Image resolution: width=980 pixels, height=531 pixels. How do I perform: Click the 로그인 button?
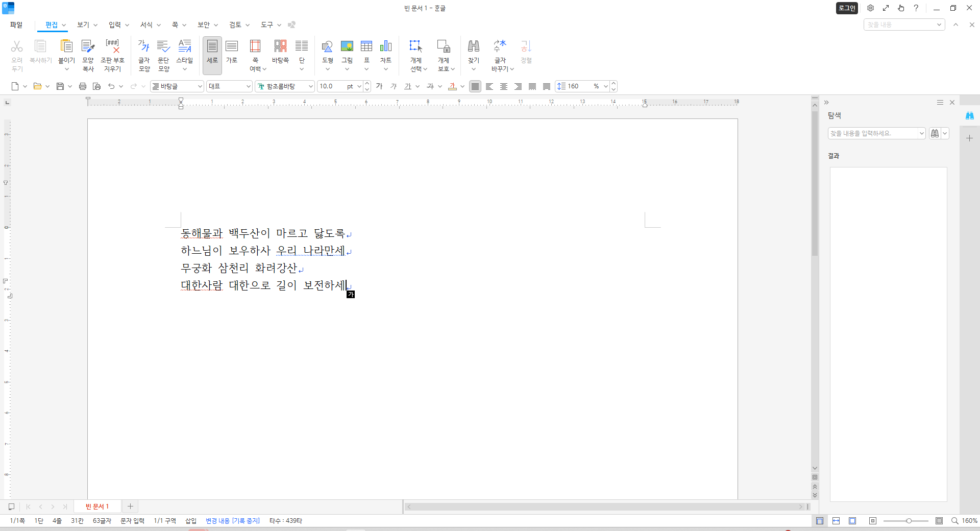pyautogui.click(x=847, y=8)
